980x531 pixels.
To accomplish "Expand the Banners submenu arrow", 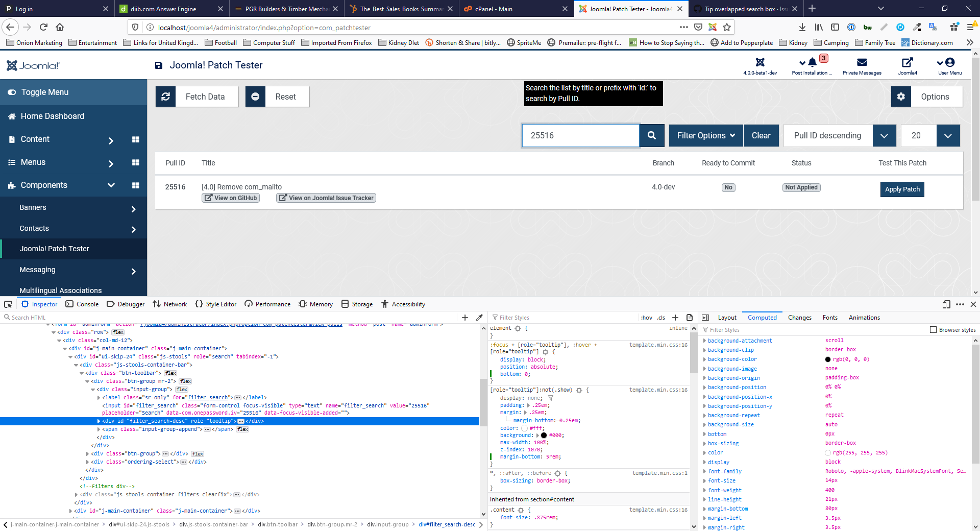I will 134,209.
